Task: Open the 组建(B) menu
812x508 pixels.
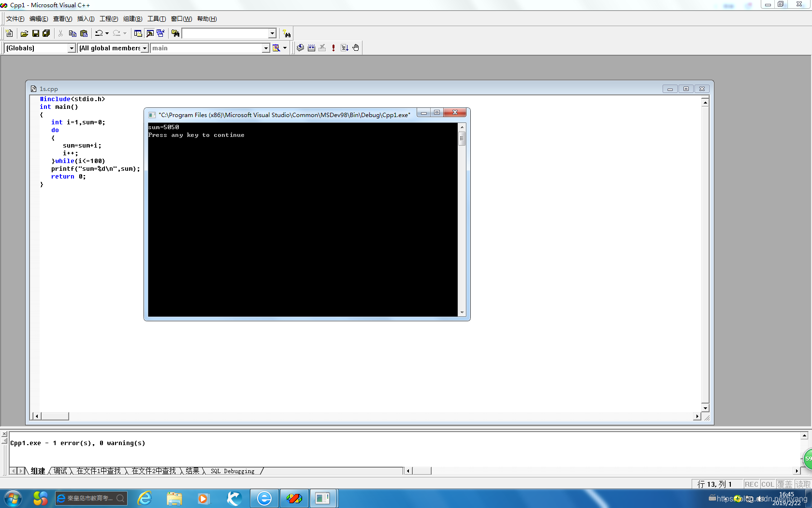Action: point(132,19)
